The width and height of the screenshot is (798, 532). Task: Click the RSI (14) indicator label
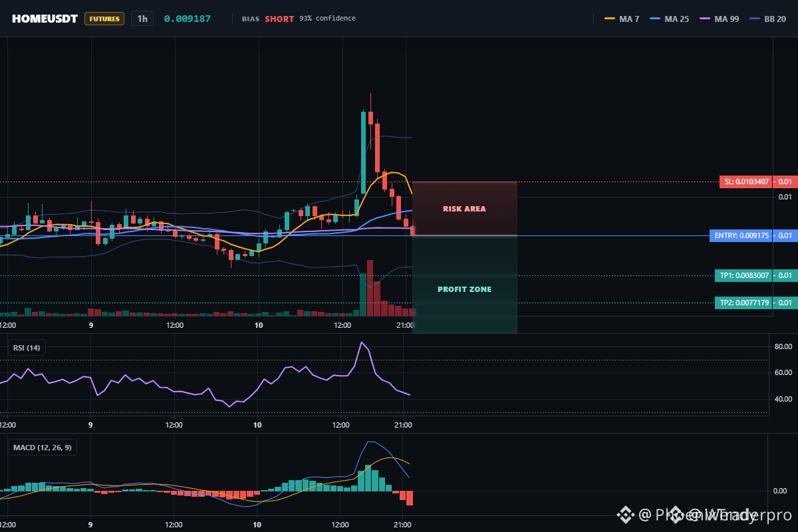[x=27, y=347]
